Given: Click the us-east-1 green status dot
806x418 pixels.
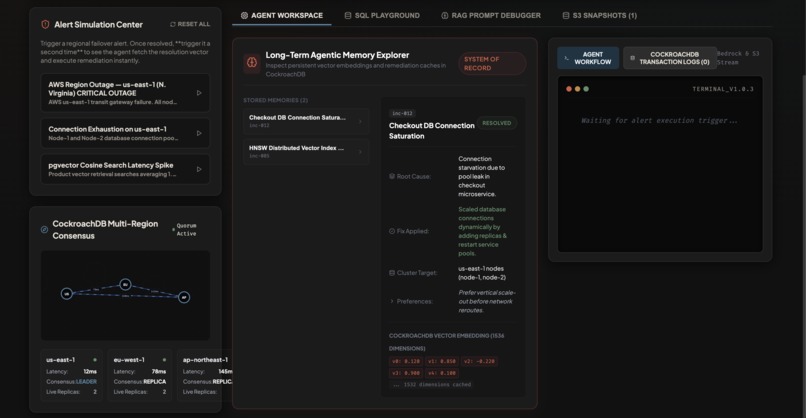Looking at the screenshot, I should [x=95, y=360].
